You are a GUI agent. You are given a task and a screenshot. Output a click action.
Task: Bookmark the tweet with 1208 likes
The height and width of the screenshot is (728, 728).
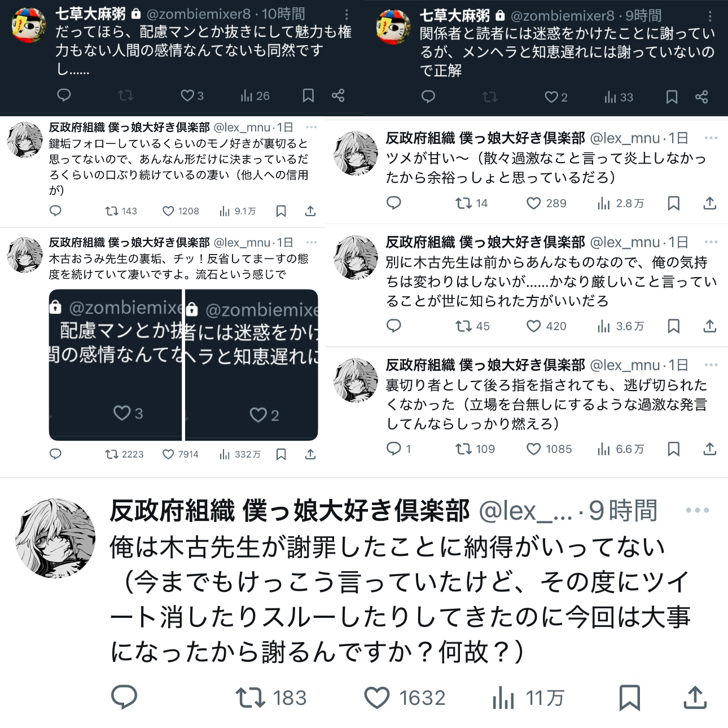[x=281, y=211]
